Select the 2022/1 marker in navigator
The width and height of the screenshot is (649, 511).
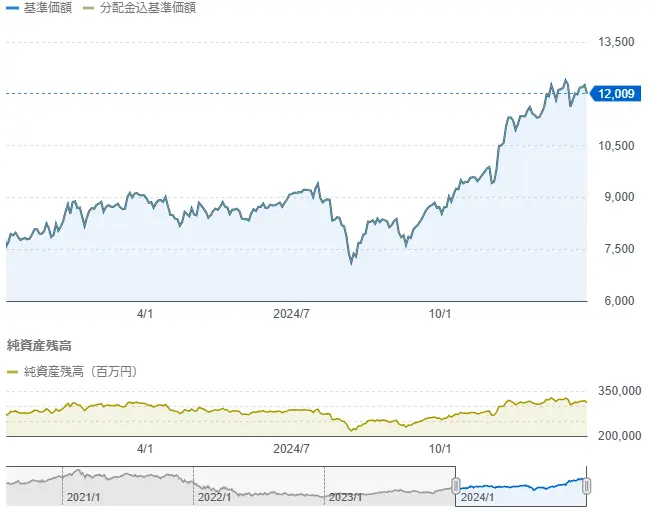214,497
